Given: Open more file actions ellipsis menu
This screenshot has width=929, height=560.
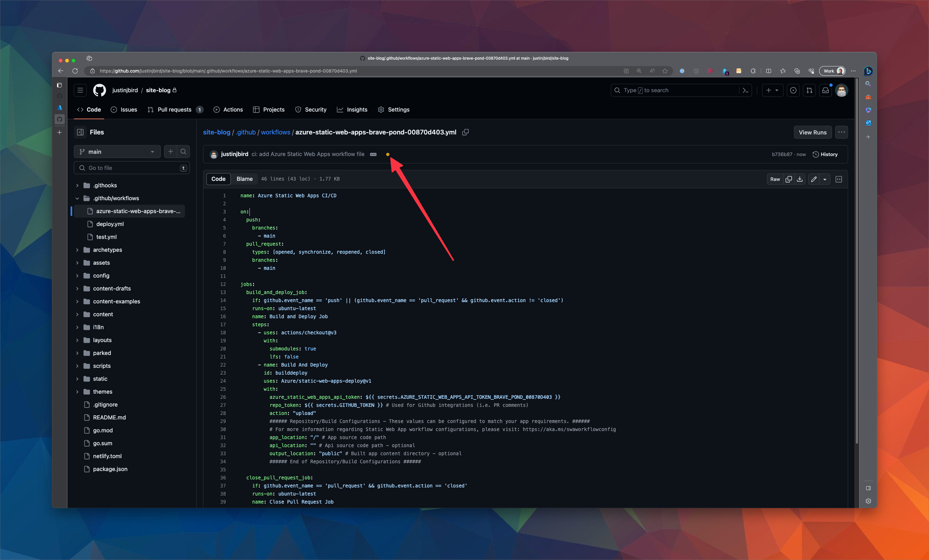Looking at the screenshot, I should pos(841,132).
